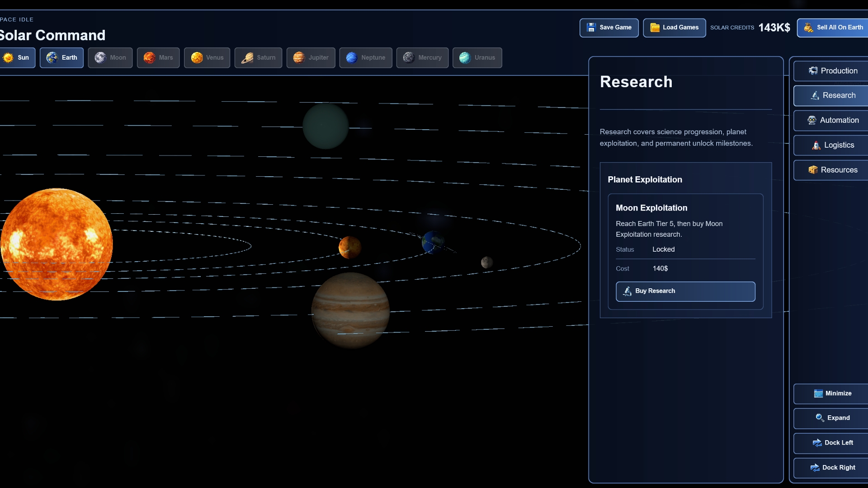This screenshot has width=868, height=488.
Task: Click Jupiter in the 3D solar system view
Action: (x=350, y=310)
